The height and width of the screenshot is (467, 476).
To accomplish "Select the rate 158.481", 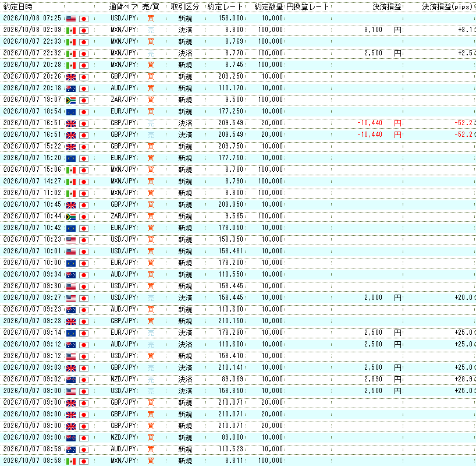I will coord(230,251).
